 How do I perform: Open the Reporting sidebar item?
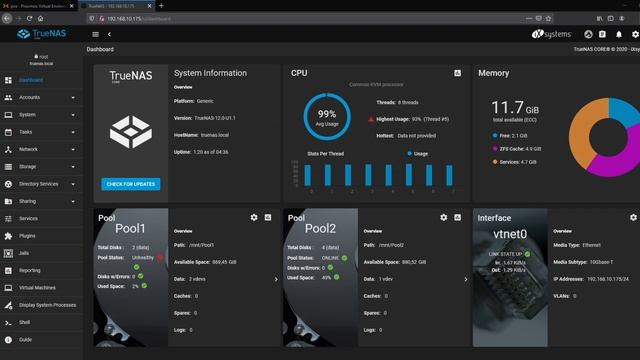coord(41,270)
